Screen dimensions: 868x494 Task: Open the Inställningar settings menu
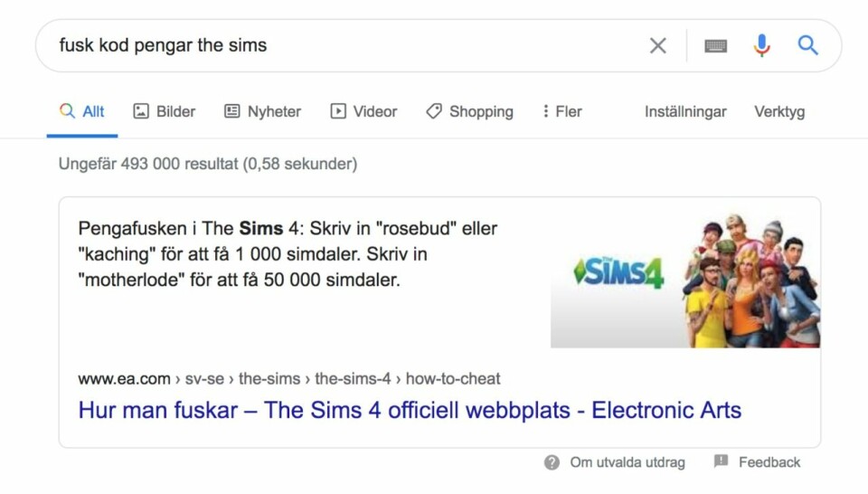(685, 111)
